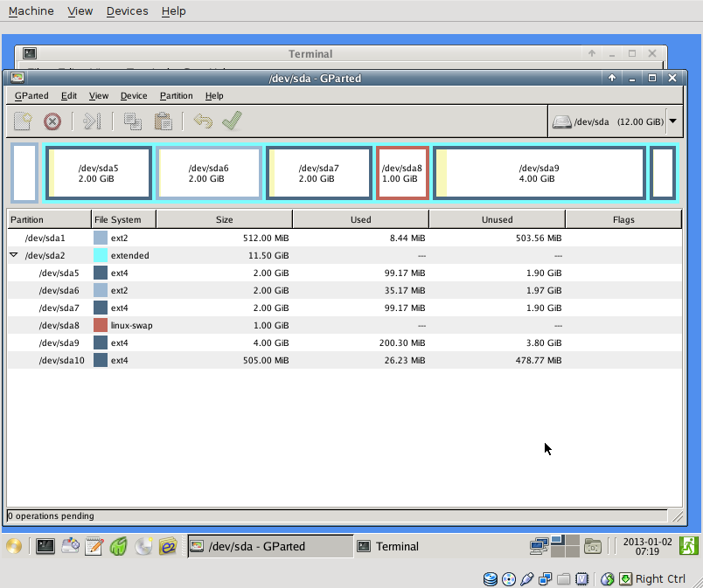Select the /dev/sda8 linux-swap row

[x=345, y=325]
